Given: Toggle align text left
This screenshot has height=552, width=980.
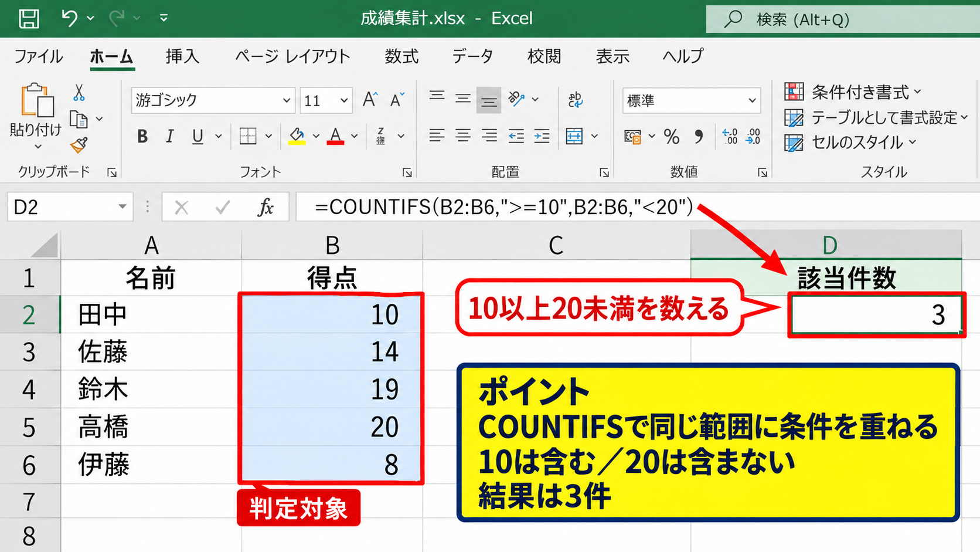Looking at the screenshot, I should [437, 136].
